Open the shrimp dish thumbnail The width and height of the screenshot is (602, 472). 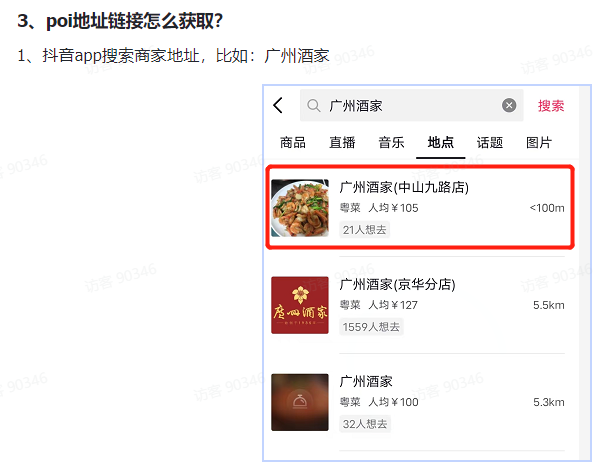[x=300, y=208]
